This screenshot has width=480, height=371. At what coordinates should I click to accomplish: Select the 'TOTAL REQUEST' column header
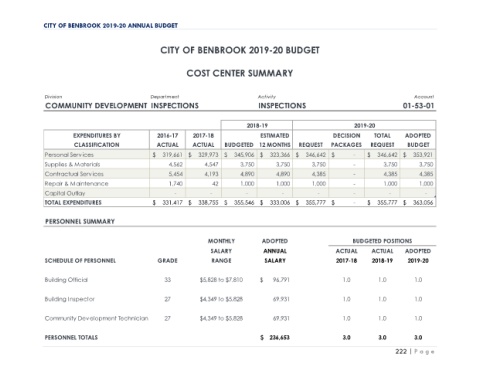point(382,140)
